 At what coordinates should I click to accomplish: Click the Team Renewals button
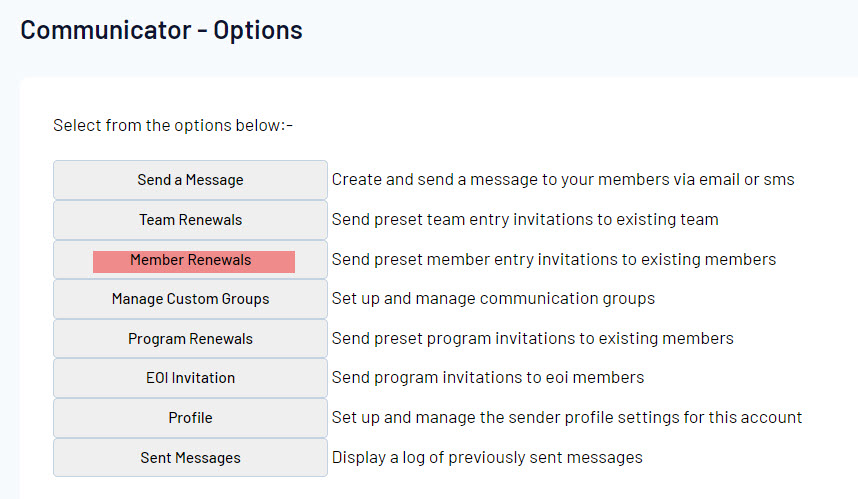coord(190,220)
